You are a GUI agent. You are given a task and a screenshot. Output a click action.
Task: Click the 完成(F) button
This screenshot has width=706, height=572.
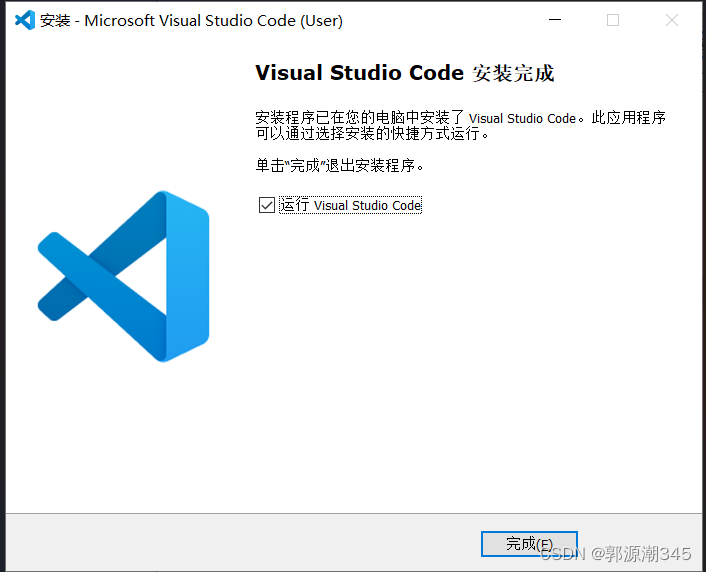[529, 544]
